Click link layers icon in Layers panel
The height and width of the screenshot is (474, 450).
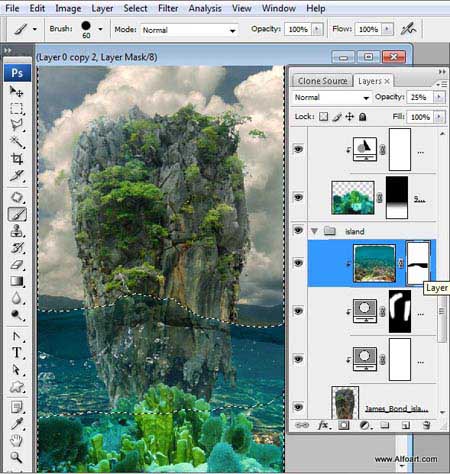point(302,425)
